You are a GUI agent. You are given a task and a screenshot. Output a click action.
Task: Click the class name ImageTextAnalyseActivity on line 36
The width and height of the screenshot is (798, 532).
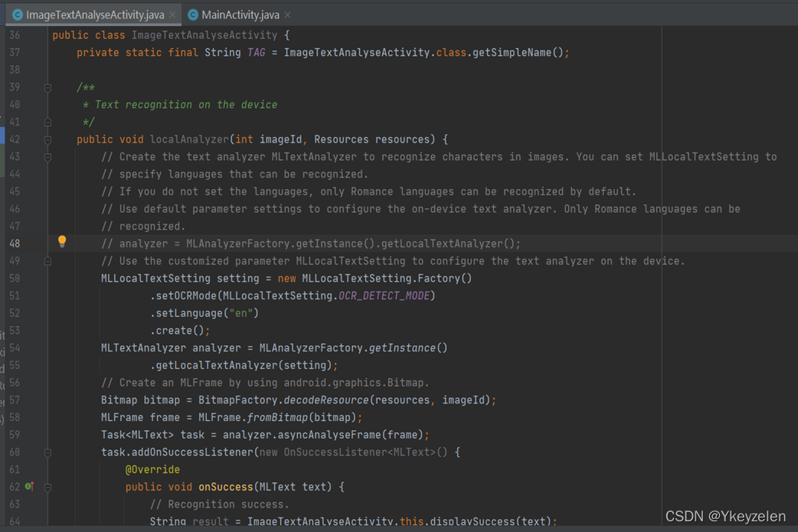(x=204, y=35)
